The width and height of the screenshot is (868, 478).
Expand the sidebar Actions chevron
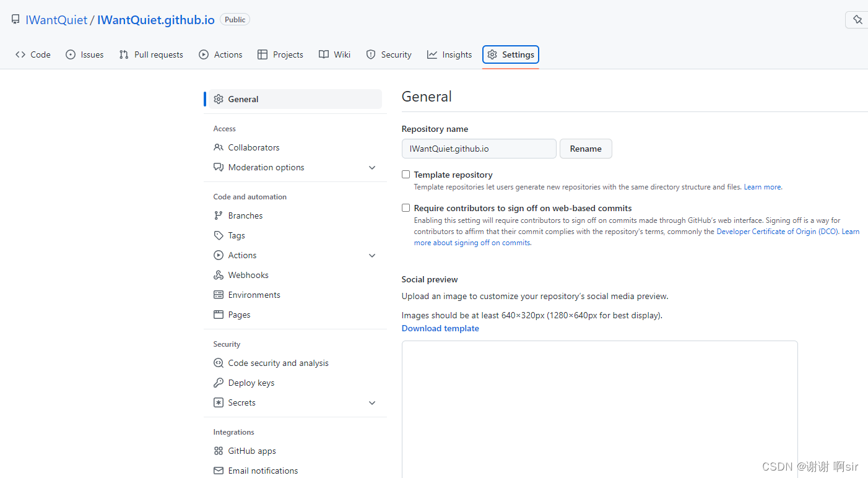[x=372, y=255]
